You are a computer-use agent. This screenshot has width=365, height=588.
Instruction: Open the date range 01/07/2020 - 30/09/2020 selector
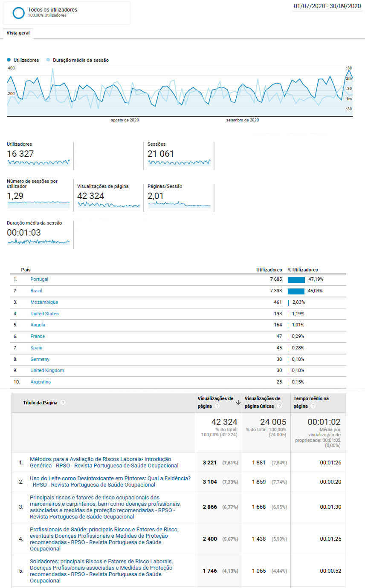[327, 6]
